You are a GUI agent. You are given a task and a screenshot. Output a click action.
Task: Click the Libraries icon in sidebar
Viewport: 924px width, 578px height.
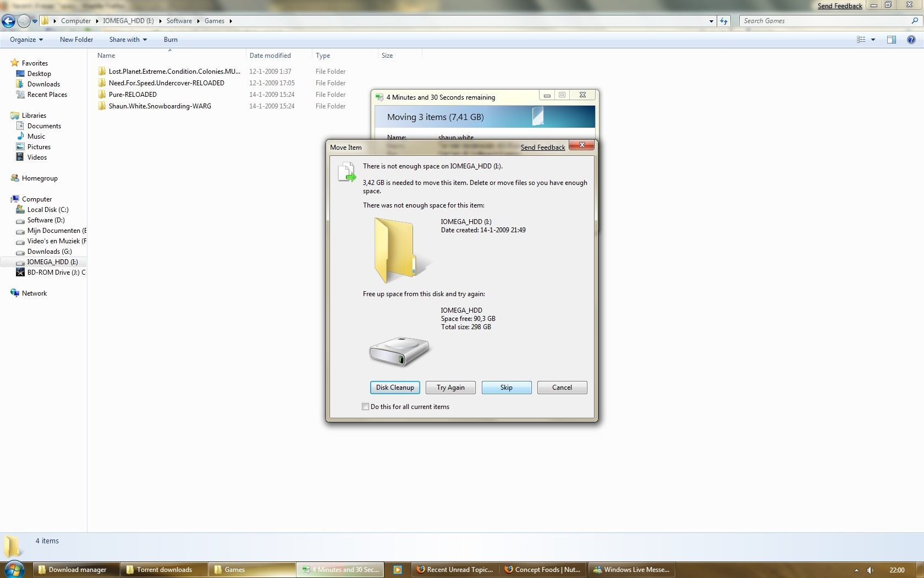[x=15, y=116]
